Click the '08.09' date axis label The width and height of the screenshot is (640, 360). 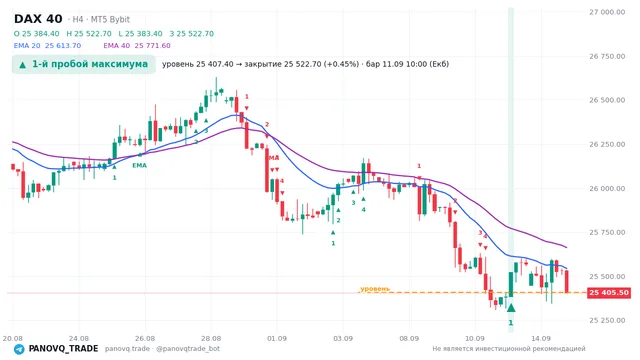pyautogui.click(x=409, y=338)
